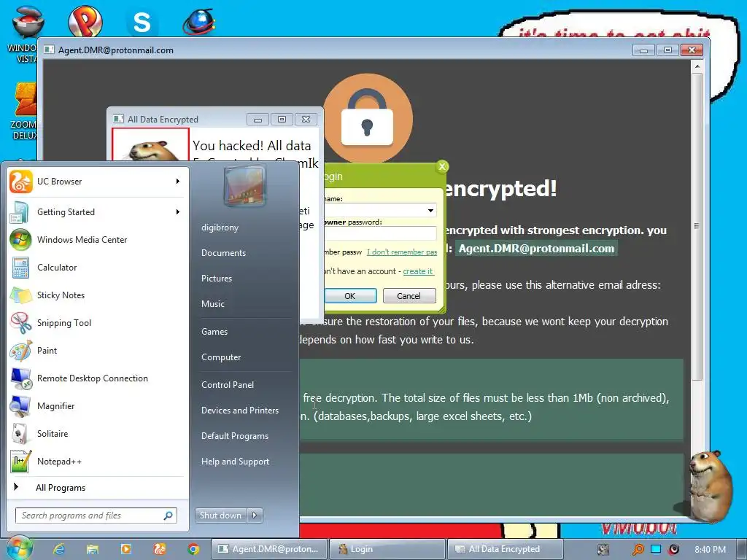Click the hamster image in All Data Encrypted window
Viewport: 747px width, 560px height.
[150, 146]
